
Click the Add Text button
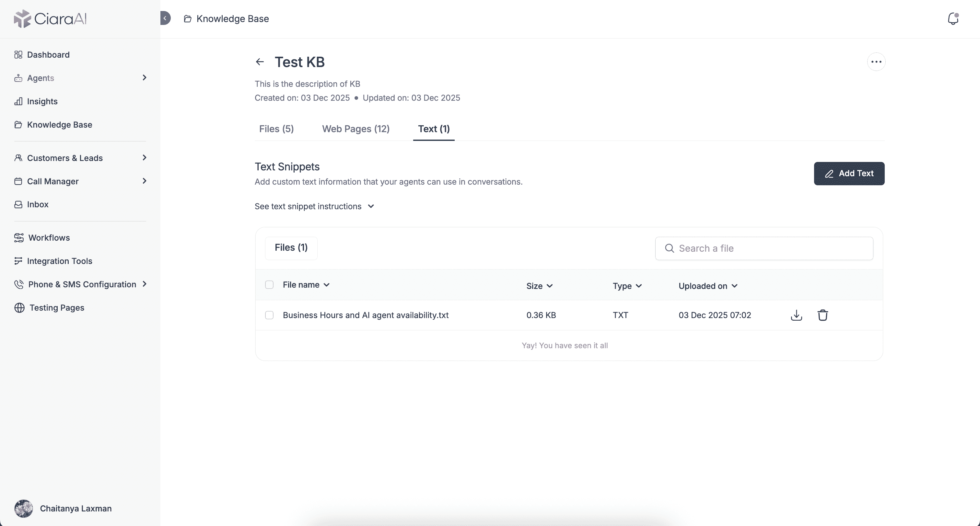coord(849,174)
